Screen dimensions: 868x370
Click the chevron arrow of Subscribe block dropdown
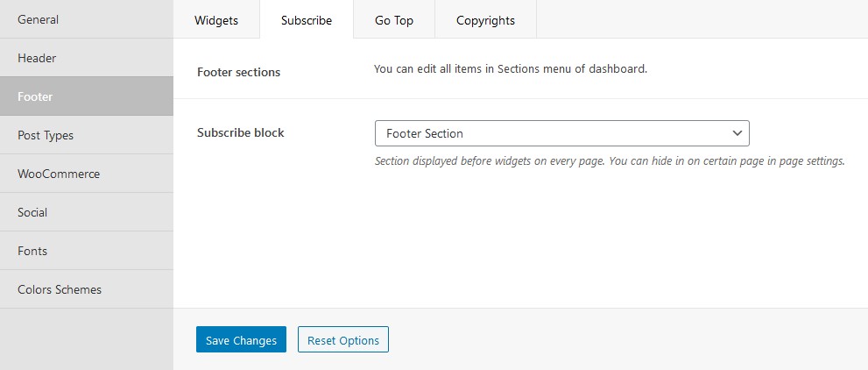(x=737, y=133)
